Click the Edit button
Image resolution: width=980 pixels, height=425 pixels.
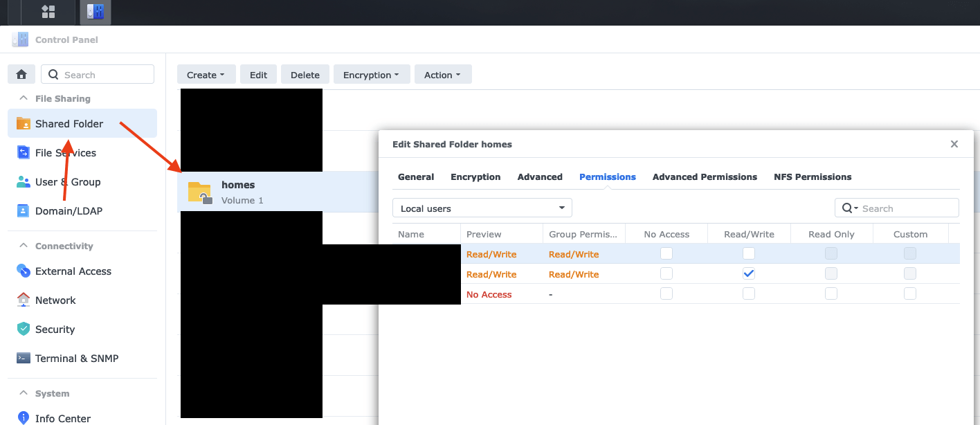pyautogui.click(x=259, y=75)
